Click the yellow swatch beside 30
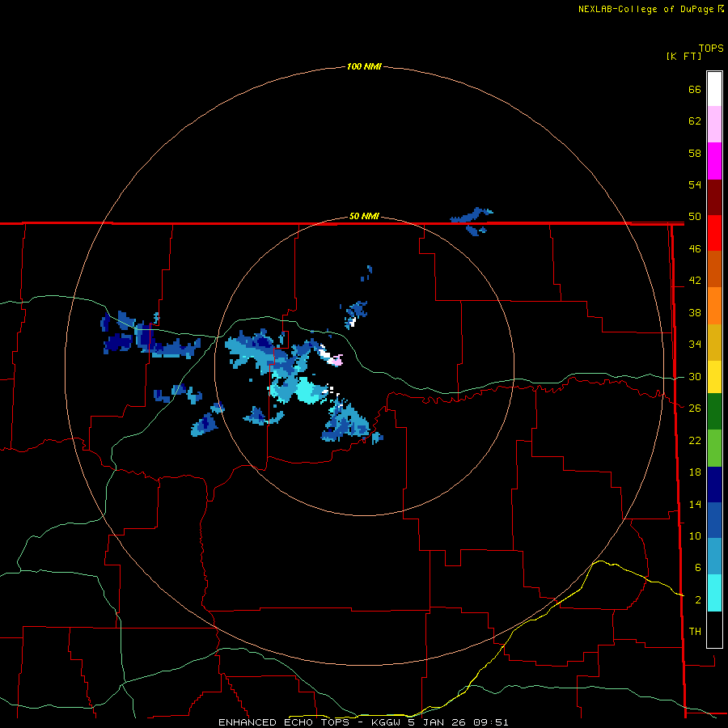This screenshot has width=728, height=728. 714,377
